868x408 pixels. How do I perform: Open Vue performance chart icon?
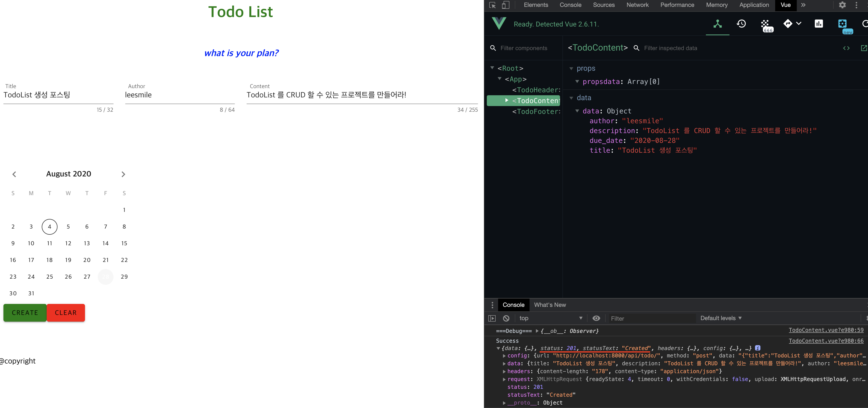tap(818, 24)
